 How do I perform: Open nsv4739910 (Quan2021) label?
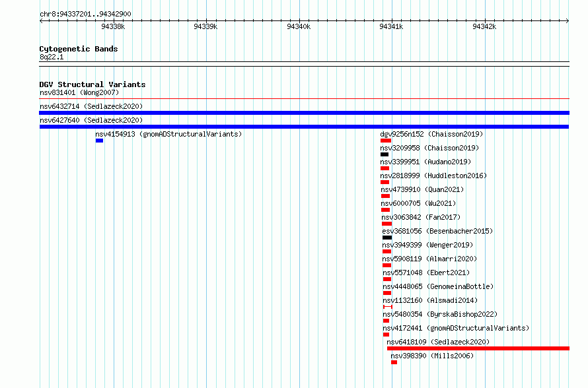(422, 189)
